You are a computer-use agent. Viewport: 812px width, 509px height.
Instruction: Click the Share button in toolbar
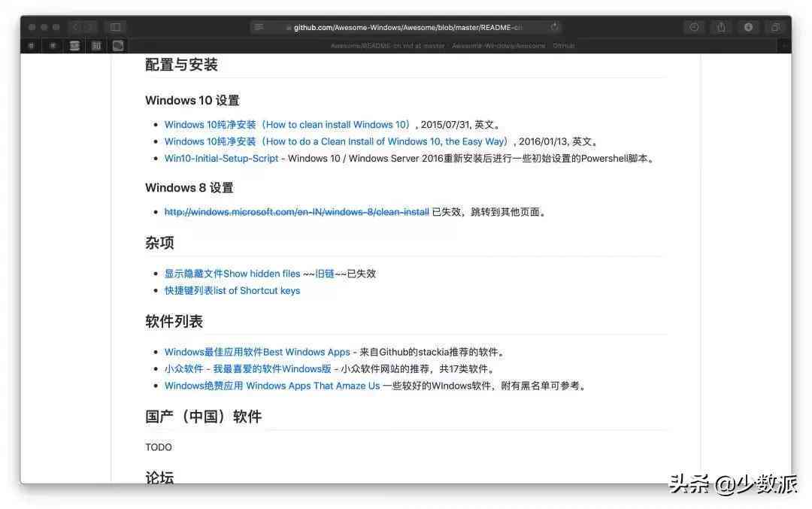(721, 27)
